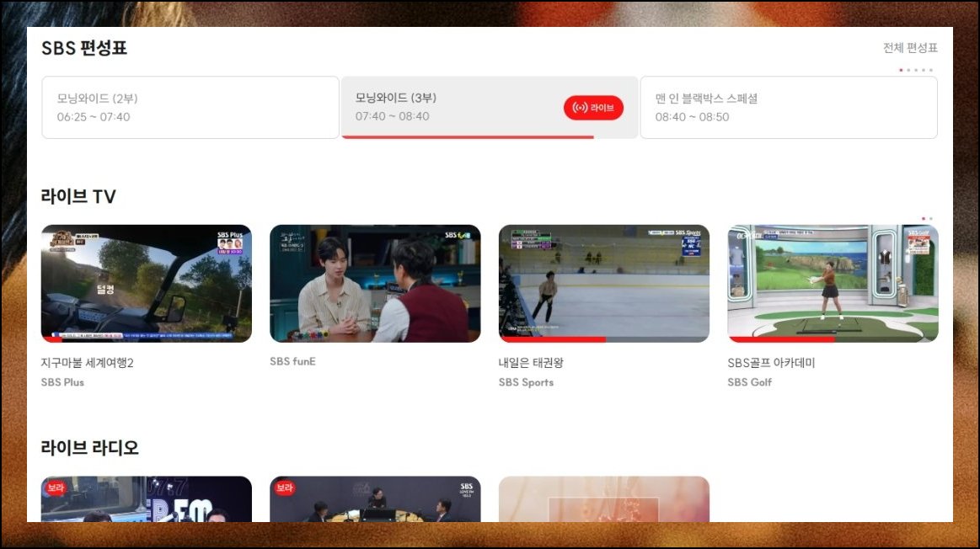Click the SBS Golf channel label
This screenshot has width=980, height=549.
pos(749,382)
